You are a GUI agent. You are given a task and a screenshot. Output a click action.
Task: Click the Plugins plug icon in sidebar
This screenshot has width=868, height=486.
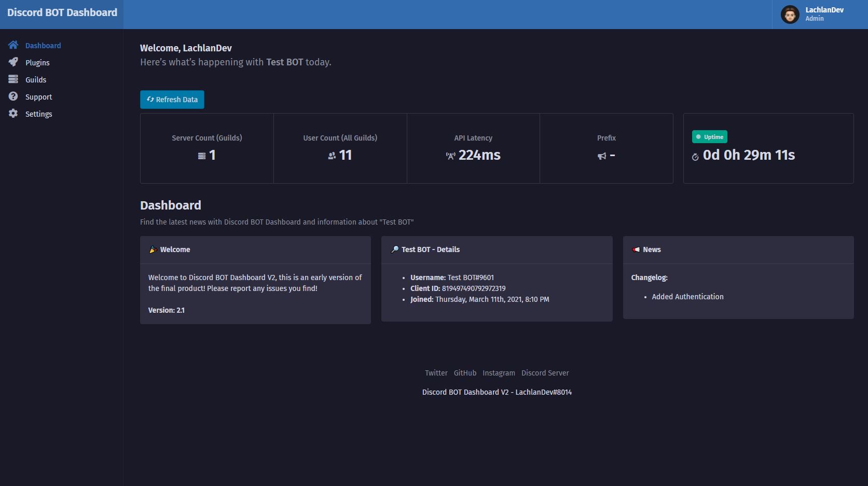point(13,62)
